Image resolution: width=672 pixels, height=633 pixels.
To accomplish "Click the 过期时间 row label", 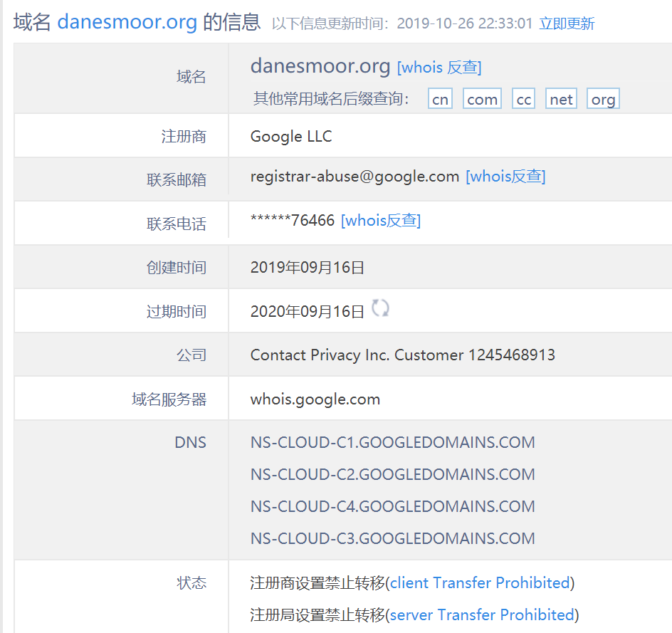I will click(177, 312).
